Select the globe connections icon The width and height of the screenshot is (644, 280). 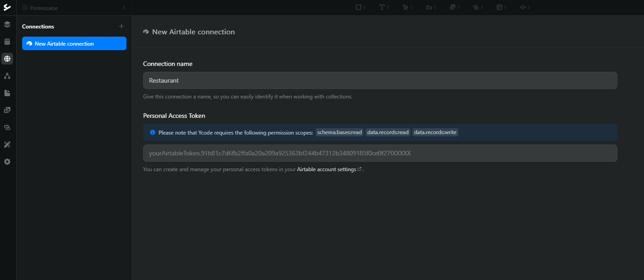coord(7,59)
